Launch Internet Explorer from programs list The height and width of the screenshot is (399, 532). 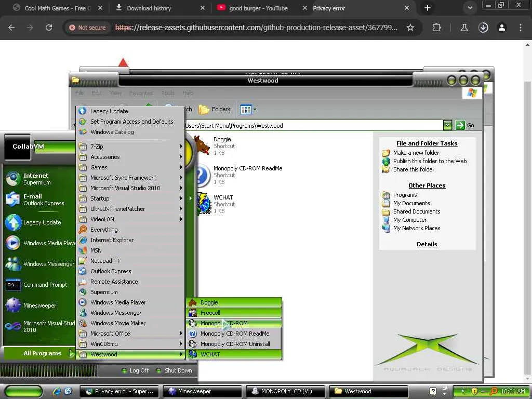130,240
